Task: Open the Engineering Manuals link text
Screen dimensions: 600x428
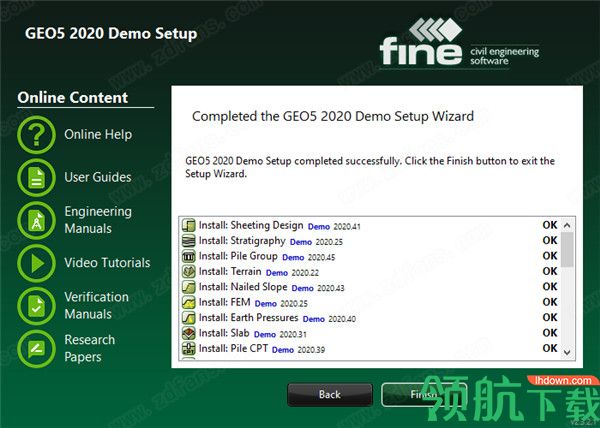Action: tap(98, 220)
